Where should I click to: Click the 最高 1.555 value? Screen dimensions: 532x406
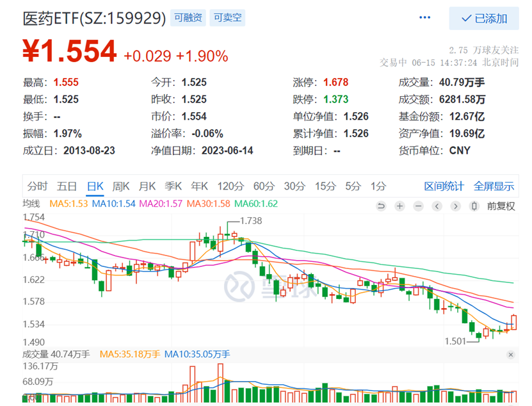coord(66,82)
